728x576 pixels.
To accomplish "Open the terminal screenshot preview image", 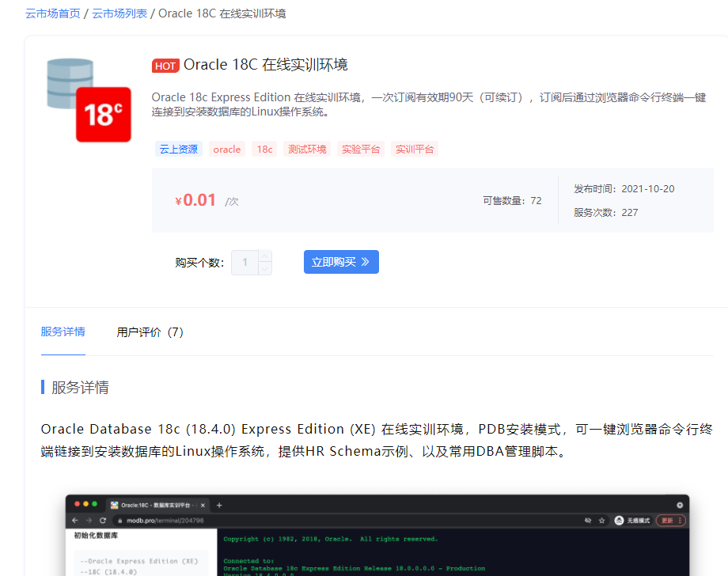I will (x=377, y=535).
